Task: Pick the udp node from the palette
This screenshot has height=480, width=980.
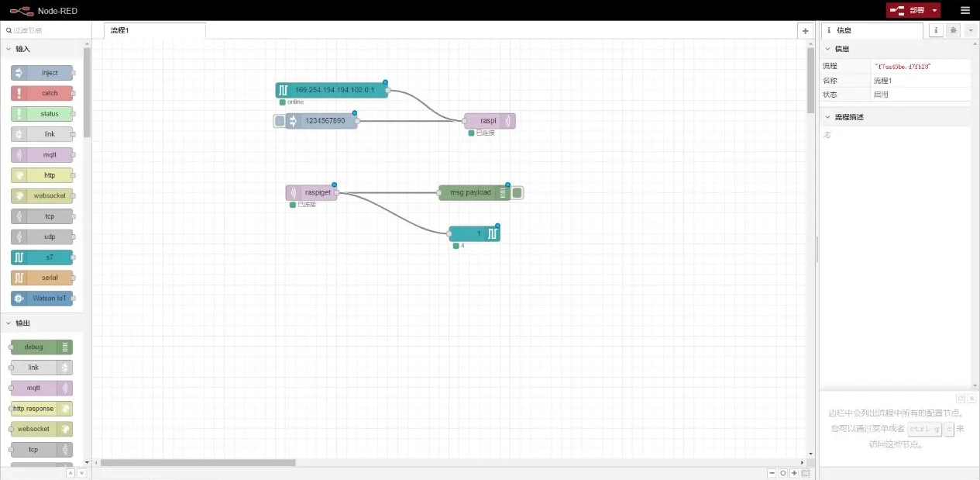Action: 42,237
